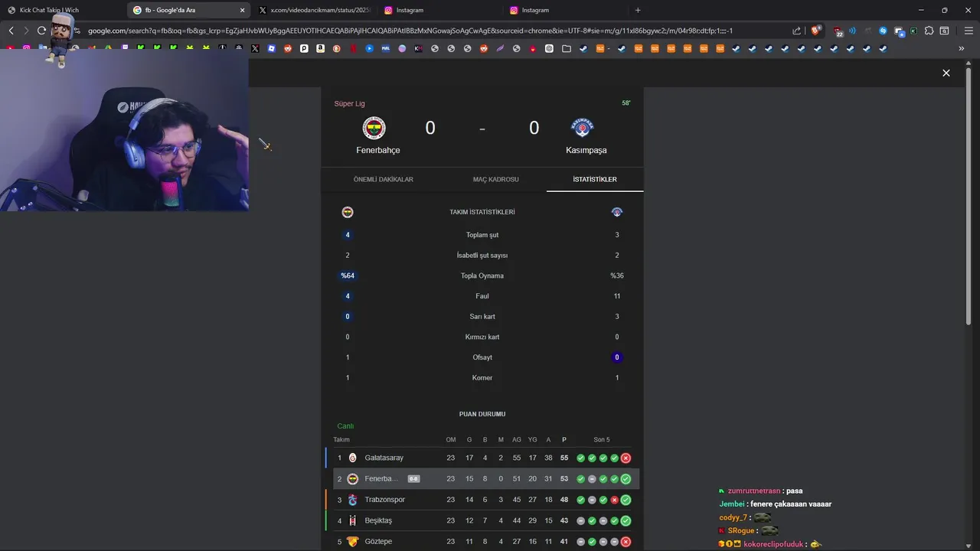Click the 'PUAN DURUMU' heading
The image size is (980, 551).
coord(482,414)
